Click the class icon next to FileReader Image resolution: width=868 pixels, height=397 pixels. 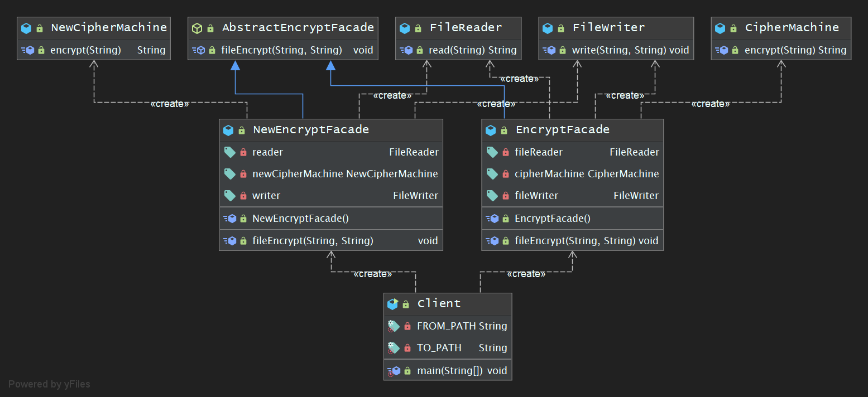coord(404,28)
